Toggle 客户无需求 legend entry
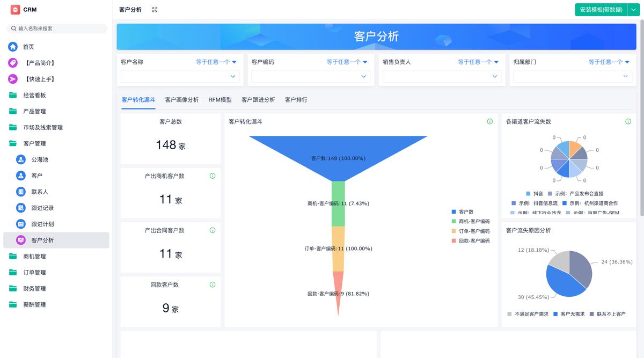The width and height of the screenshot is (644, 358). click(569, 314)
